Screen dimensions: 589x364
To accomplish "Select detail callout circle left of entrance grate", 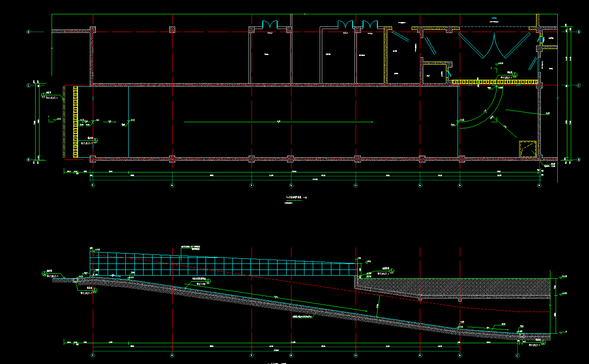I will point(43,95).
